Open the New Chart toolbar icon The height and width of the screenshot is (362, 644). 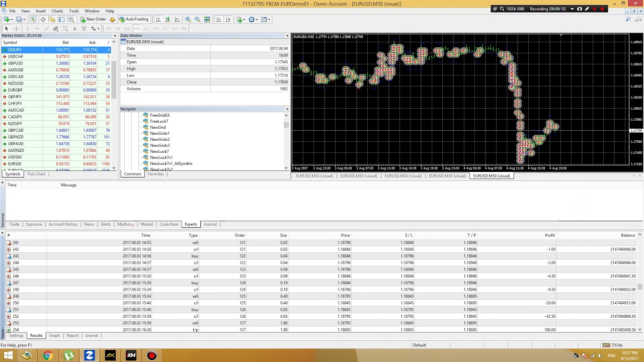(7, 19)
